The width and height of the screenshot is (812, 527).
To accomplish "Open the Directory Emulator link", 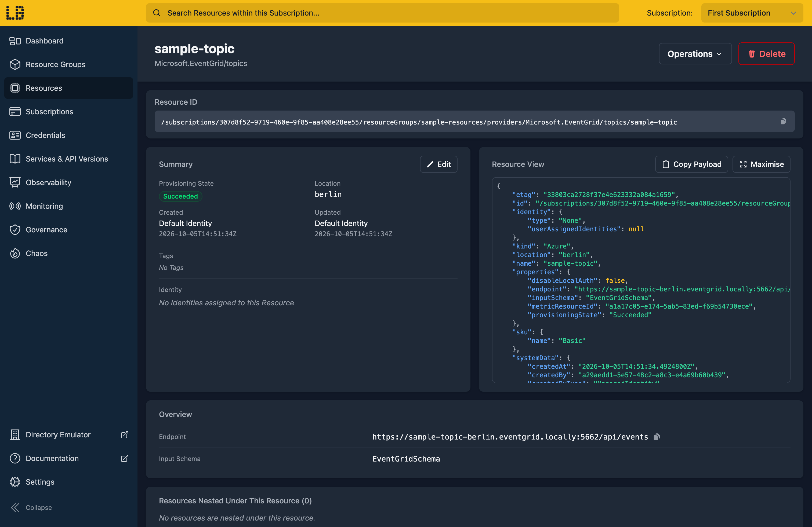I will [x=69, y=435].
